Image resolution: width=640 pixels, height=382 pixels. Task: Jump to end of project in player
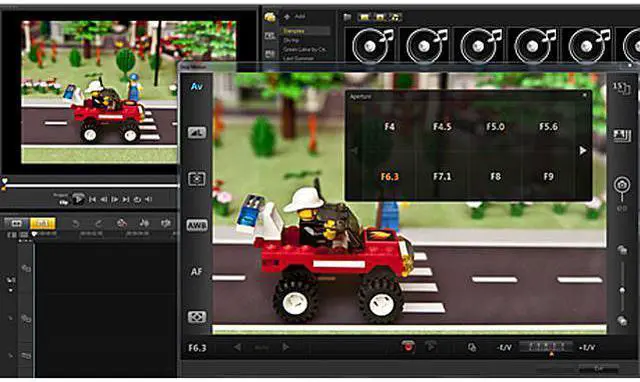(126, 199)
